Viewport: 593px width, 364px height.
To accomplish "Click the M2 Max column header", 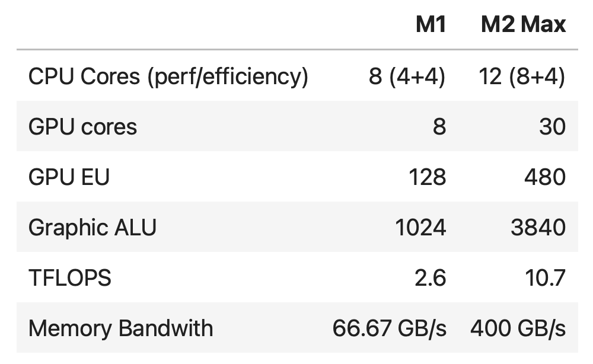I will [x=523, y=24].
